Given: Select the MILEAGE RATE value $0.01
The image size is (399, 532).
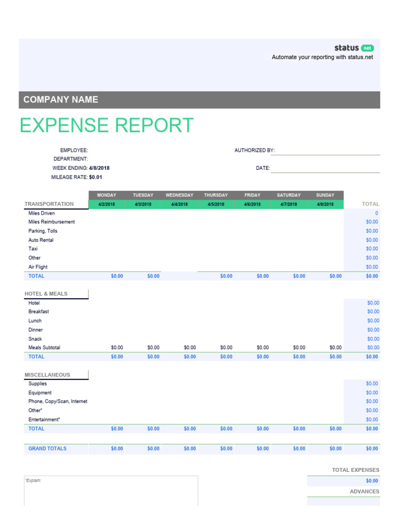Looking at the screenshot, I should [x=96, y=177].
